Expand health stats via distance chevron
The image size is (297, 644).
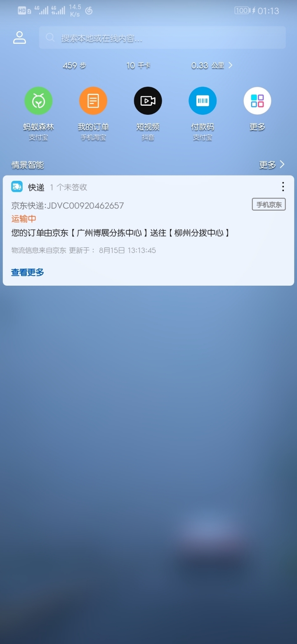[231, 65]
